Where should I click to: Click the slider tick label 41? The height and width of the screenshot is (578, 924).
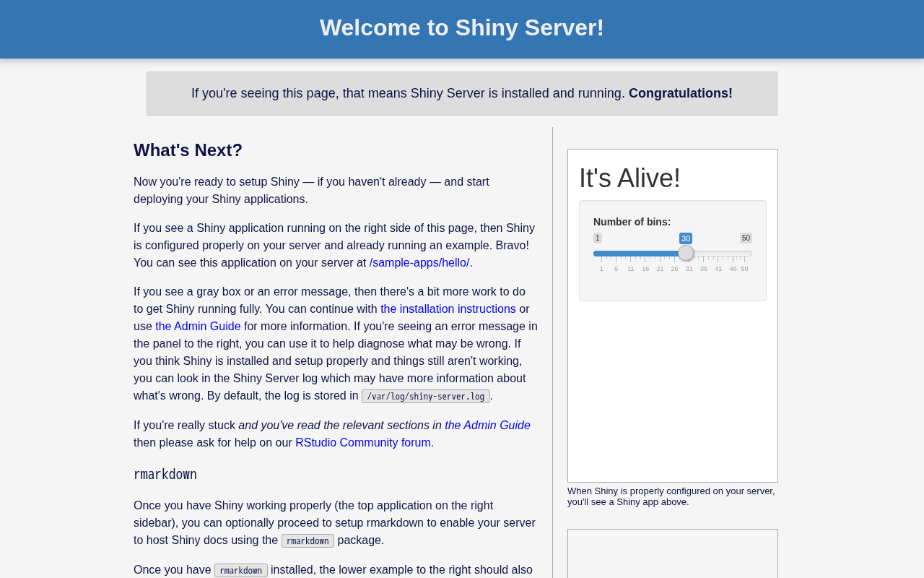click(x=718, y=269)
